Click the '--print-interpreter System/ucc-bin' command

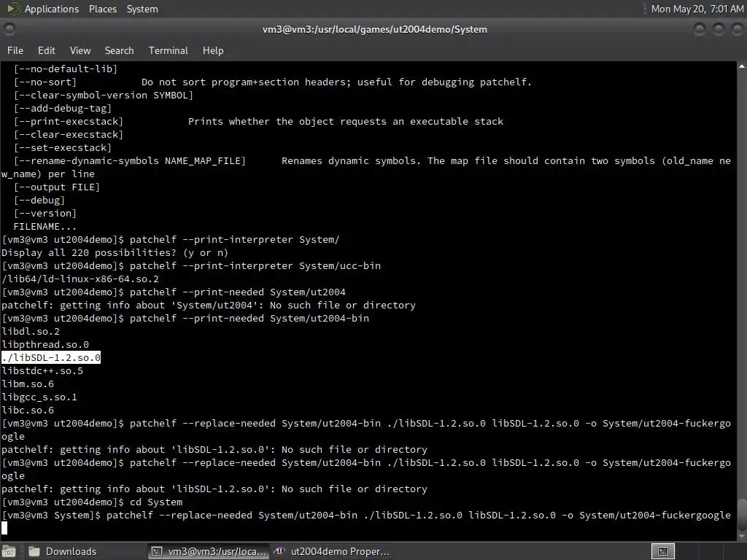(x=192, y=265)
